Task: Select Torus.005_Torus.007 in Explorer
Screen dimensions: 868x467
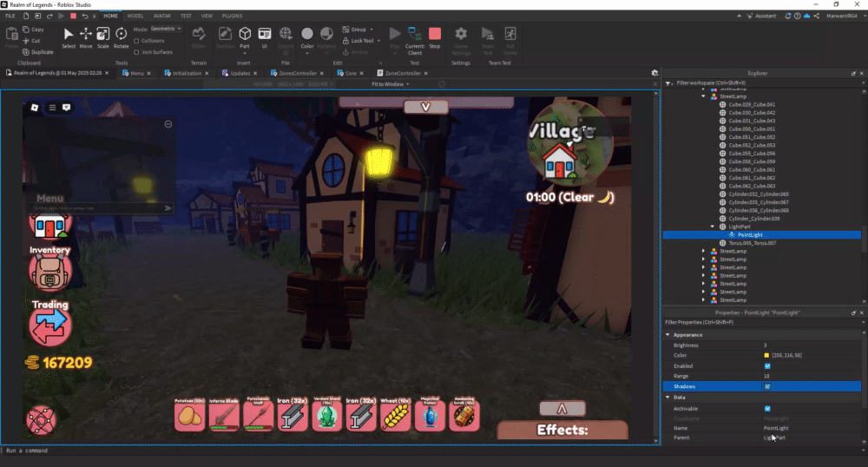Action: pos(752,243)
